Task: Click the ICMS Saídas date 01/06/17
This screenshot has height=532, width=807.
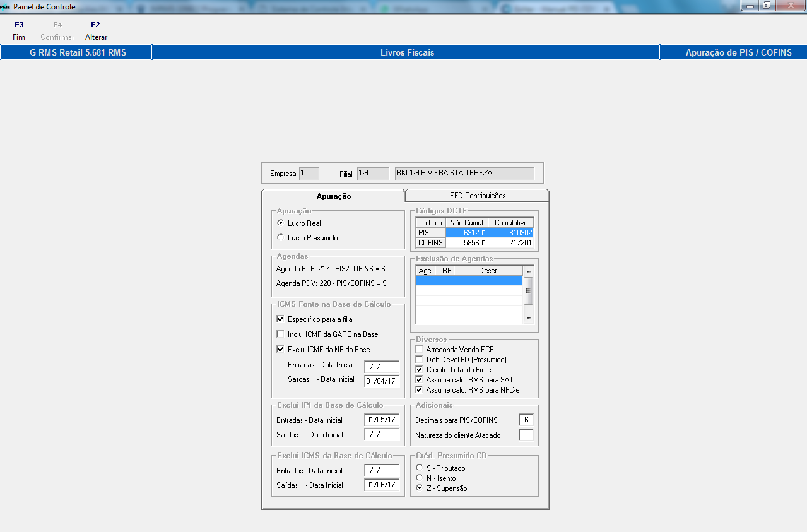Action: tap(382, 485)
